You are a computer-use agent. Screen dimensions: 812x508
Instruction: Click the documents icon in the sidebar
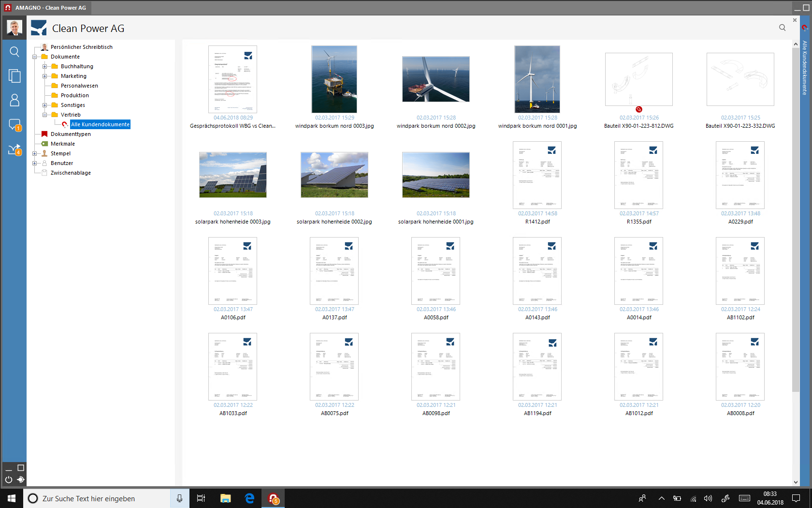(x=14, y=76)
